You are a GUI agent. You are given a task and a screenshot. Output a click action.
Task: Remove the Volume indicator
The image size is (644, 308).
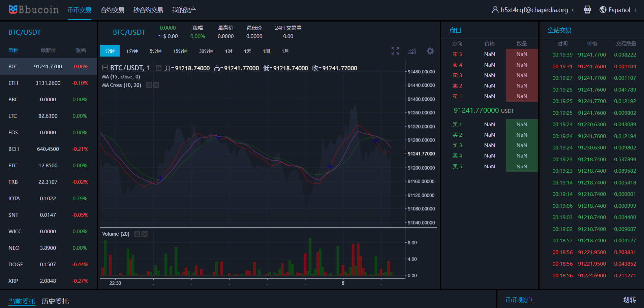tap(145, 234)
